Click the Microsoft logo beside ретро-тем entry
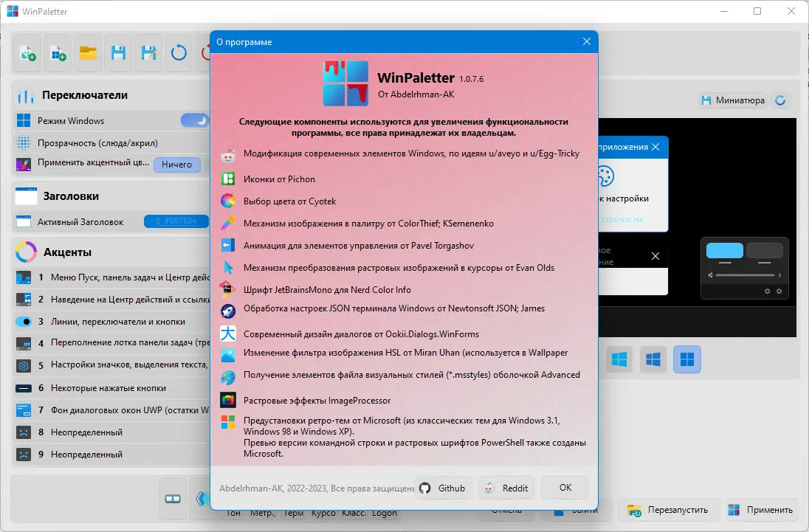809x532 pixels. [228, 422]
